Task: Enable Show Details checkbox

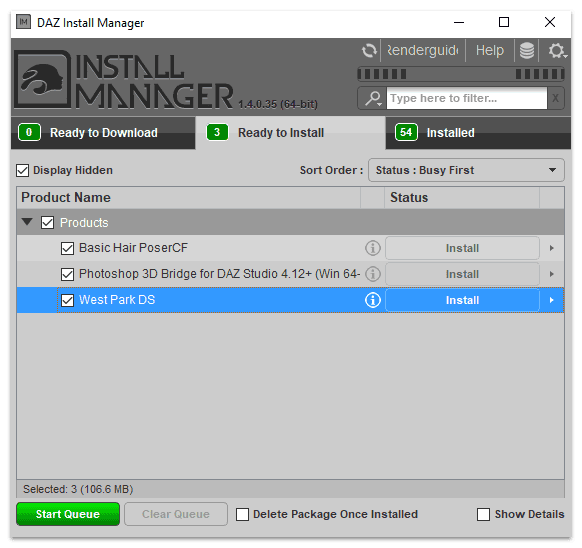Action: (483, 515)
